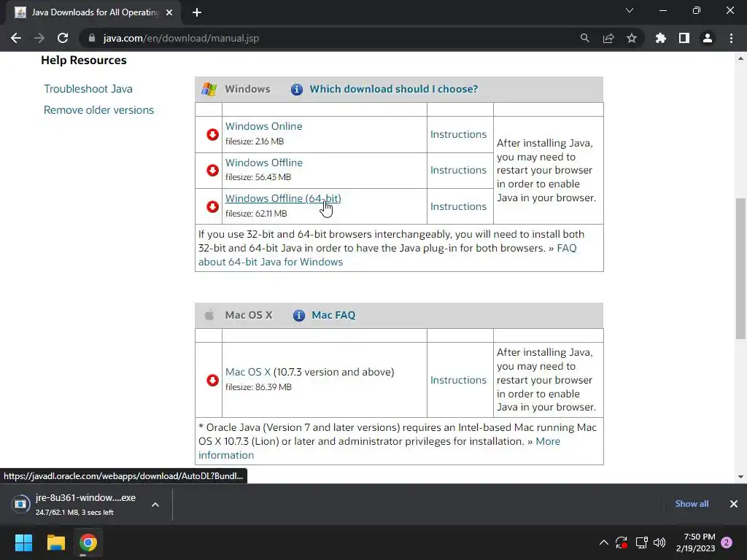Download Windows Offline installer link

coord(264,163)
